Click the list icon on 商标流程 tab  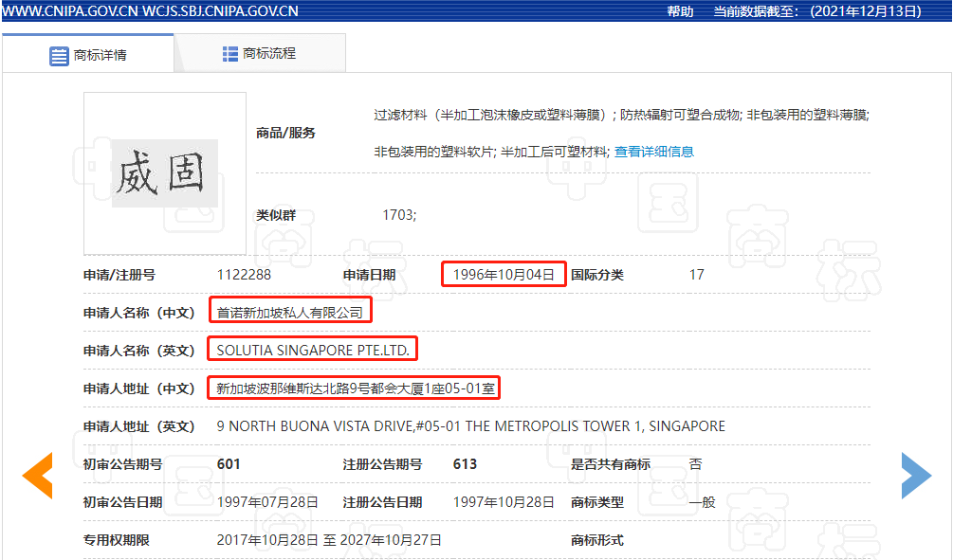[x=229, y=54]
